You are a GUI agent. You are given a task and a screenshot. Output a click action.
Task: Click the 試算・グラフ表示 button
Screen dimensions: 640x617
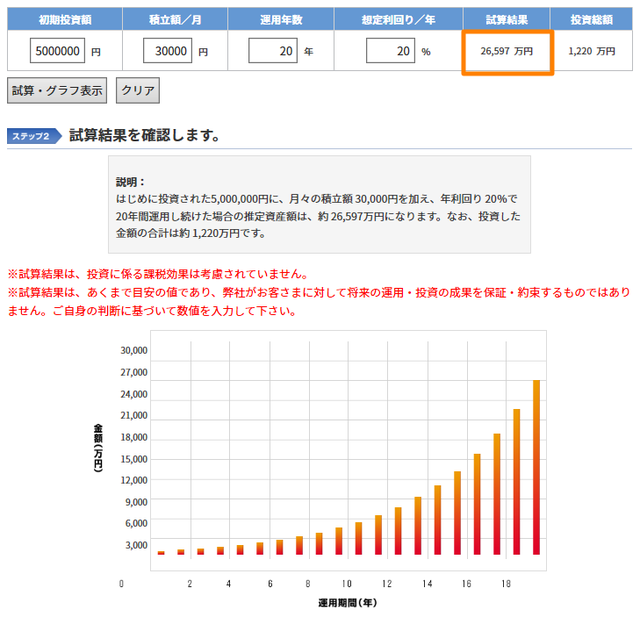click(x=57, y=90)
